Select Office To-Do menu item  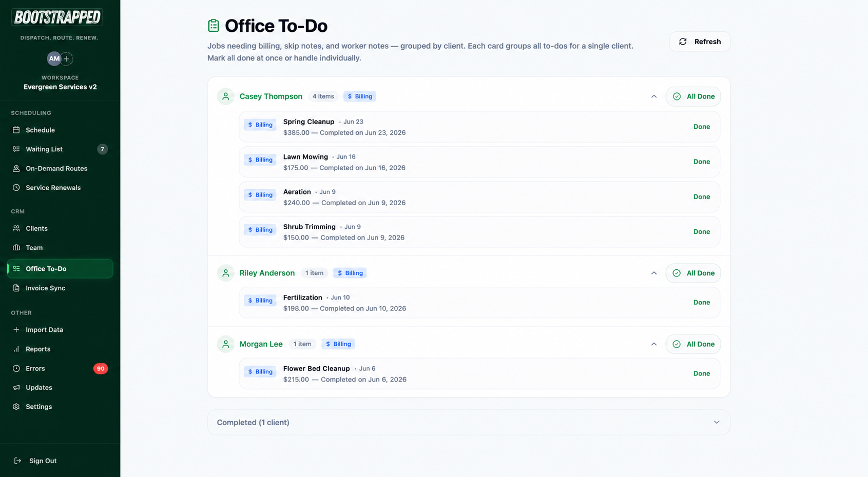[60, 269]
